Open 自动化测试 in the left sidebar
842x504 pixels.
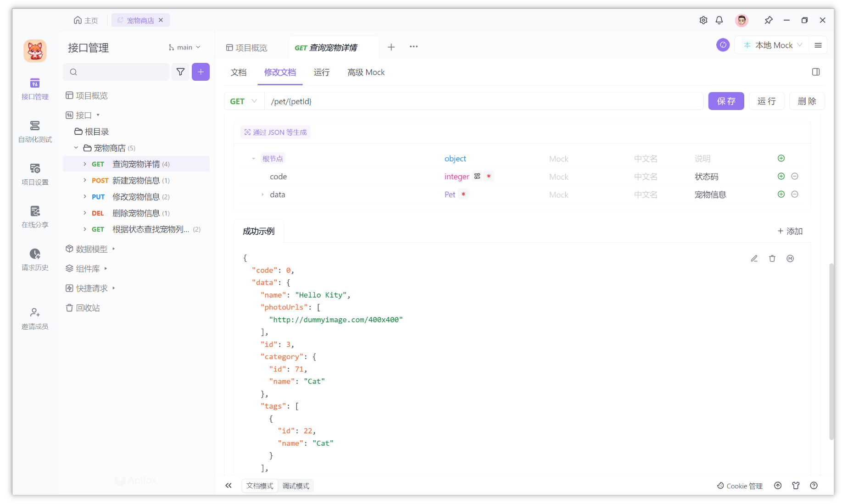(x=34, y=131)
